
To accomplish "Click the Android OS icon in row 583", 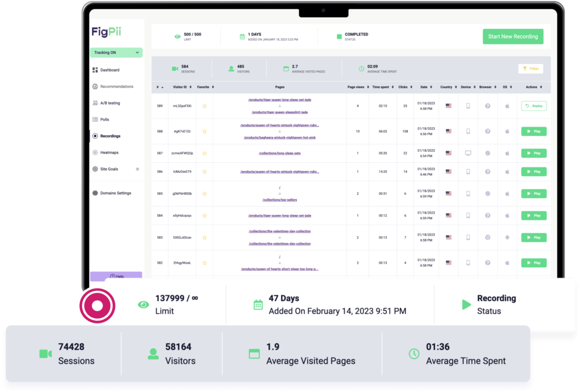I will (507, 238).
